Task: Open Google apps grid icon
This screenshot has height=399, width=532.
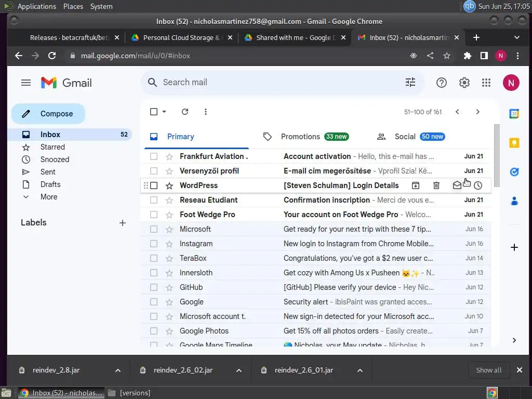Action: tap(486, 83)
